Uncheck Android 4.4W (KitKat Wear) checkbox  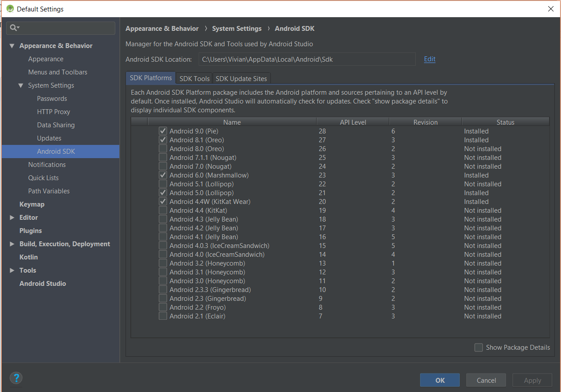pyautogui.click(x=163, y=201)
